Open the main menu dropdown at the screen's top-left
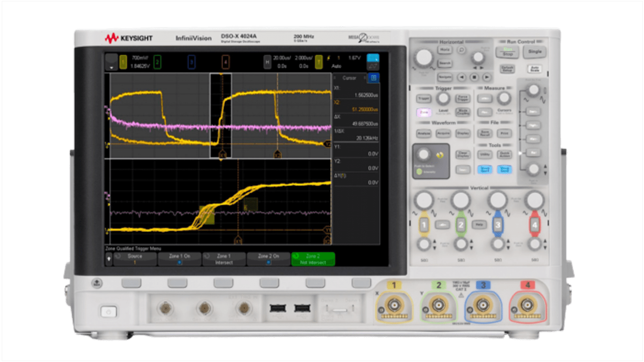 tap(111, 62)
